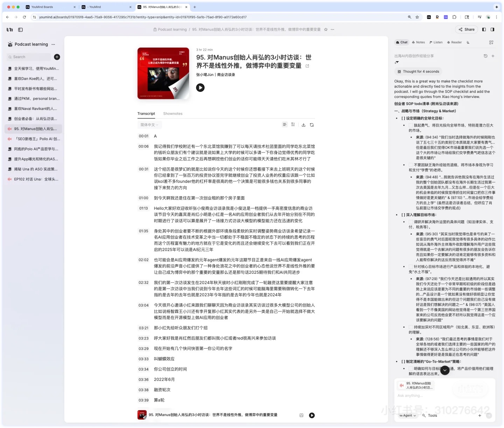Jump to transcript timestamp 00:06
This screenshot has width=504, height=428.
pyautogui.click(x=143, y=147)
